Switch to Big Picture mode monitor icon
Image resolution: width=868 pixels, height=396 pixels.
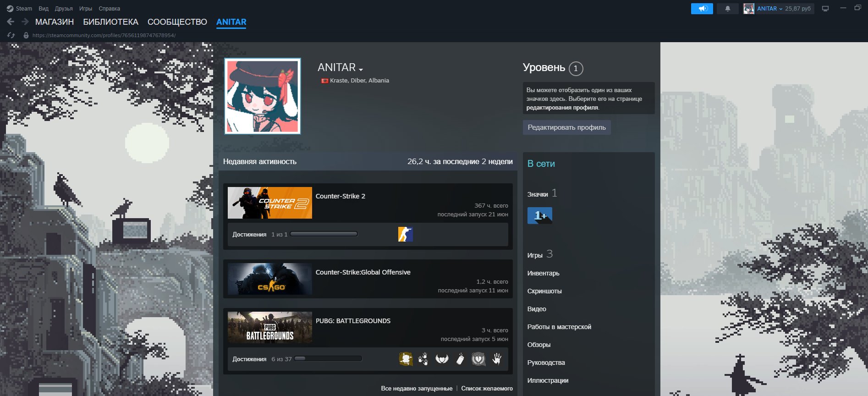pyautogui.click(x=825, y=9)
